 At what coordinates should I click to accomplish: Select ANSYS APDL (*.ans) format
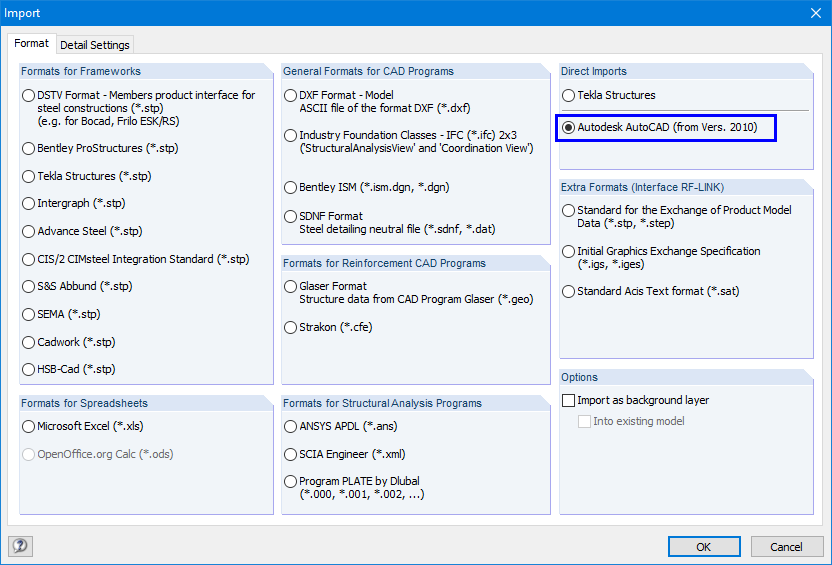tap(290, 428)
